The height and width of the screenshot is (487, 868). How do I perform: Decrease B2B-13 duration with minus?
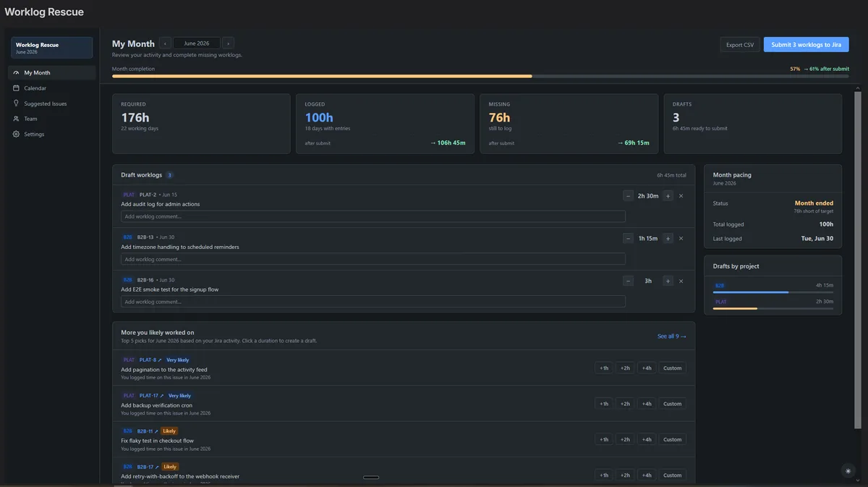(629, 238)
